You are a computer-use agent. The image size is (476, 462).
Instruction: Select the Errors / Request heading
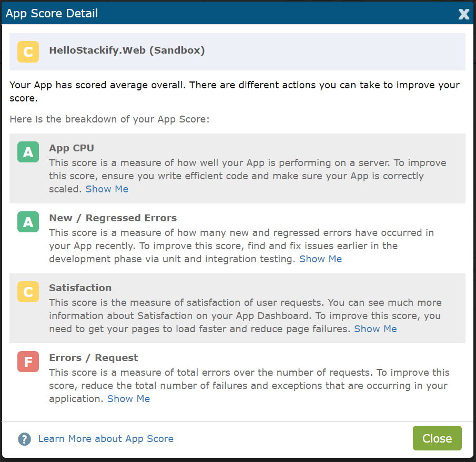tap(94, 357)
